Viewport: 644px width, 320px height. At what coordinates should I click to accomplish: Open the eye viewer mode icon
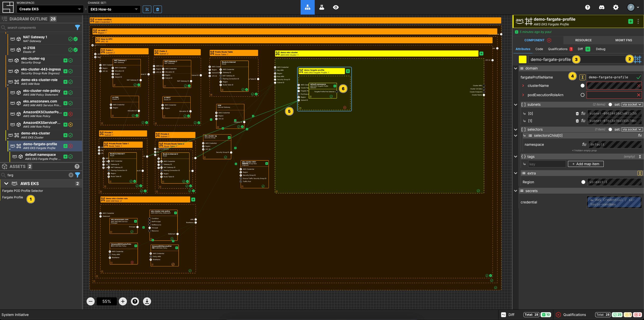tap(336, 7)
